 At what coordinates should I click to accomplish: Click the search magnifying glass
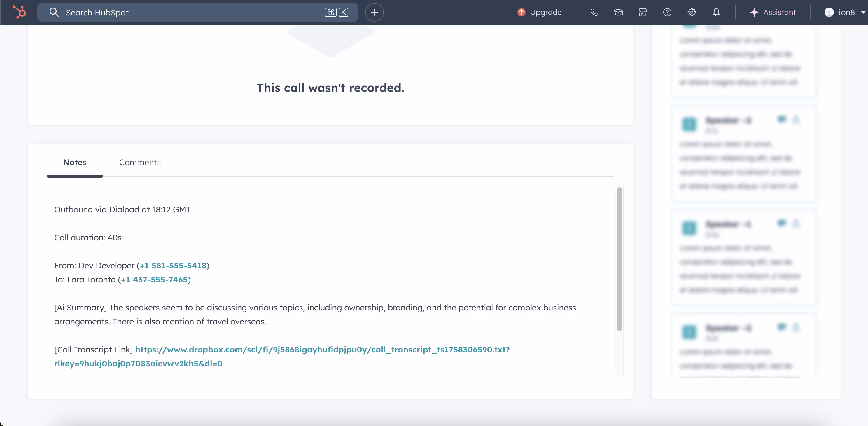[x=54, y=12]
